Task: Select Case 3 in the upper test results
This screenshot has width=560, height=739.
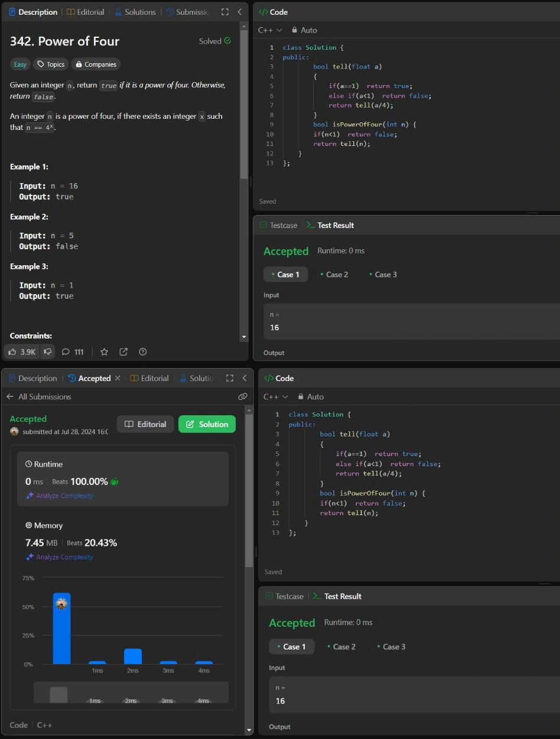Action: point(383,274)
